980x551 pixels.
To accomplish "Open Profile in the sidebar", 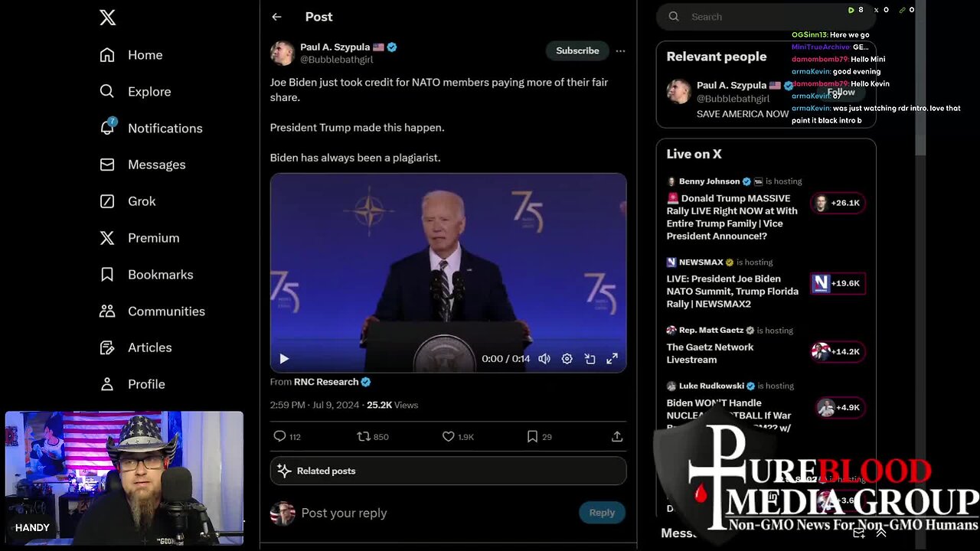I will tap(132, 384).
